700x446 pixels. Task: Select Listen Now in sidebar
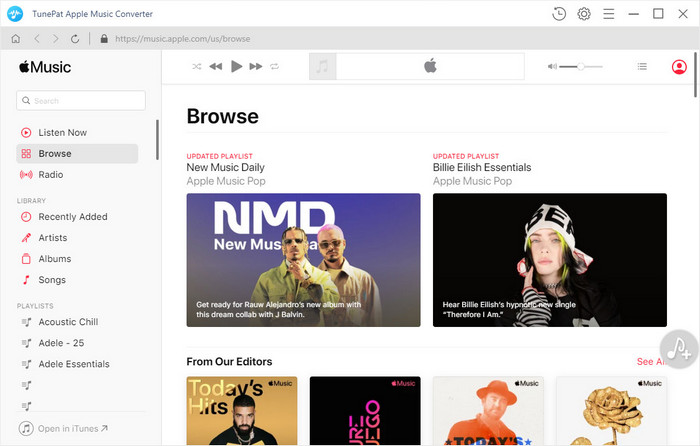[x=62, y=132]
